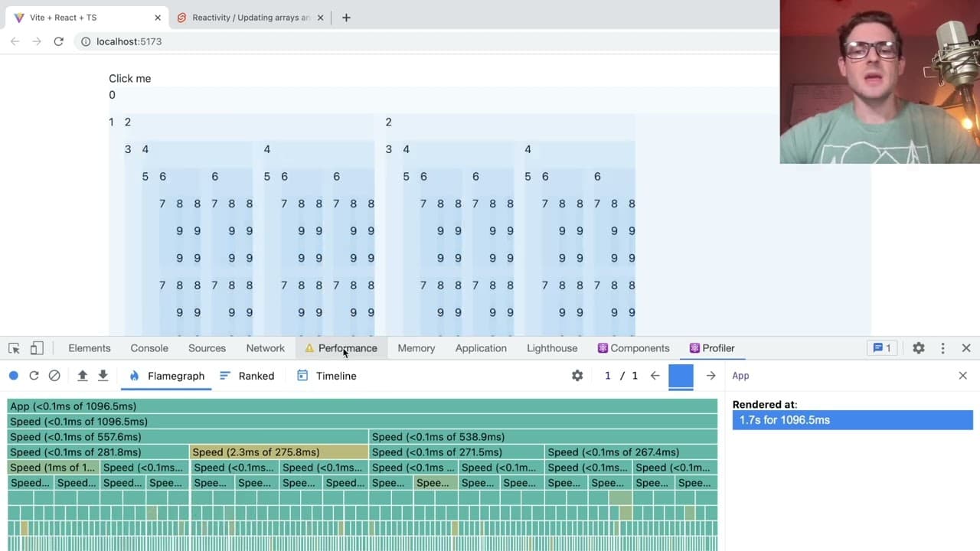Image resolution: width=980 pixels, height=551 pixels.
Task: Open DevTools settings gear
Action: coord(919,348)
